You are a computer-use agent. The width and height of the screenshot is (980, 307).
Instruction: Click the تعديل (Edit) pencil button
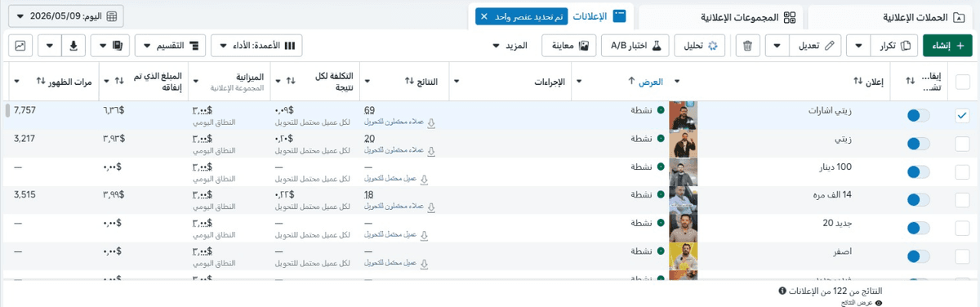click(x=816, y=46)
